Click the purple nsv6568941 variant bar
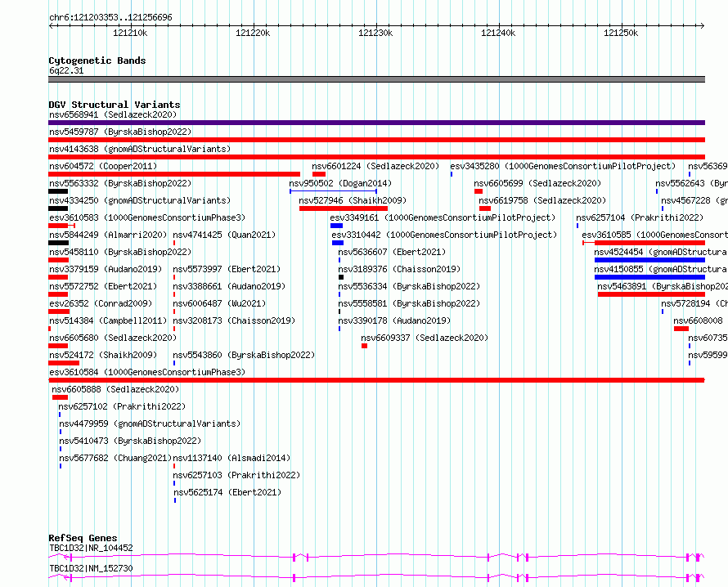Image resolution: width=728 pixels, height=587 pixels. point(376,123)
